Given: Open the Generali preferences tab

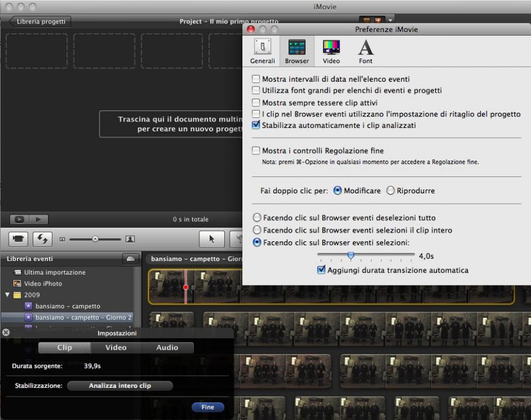Looking at the screenshot, I should [x=262, y=51].
